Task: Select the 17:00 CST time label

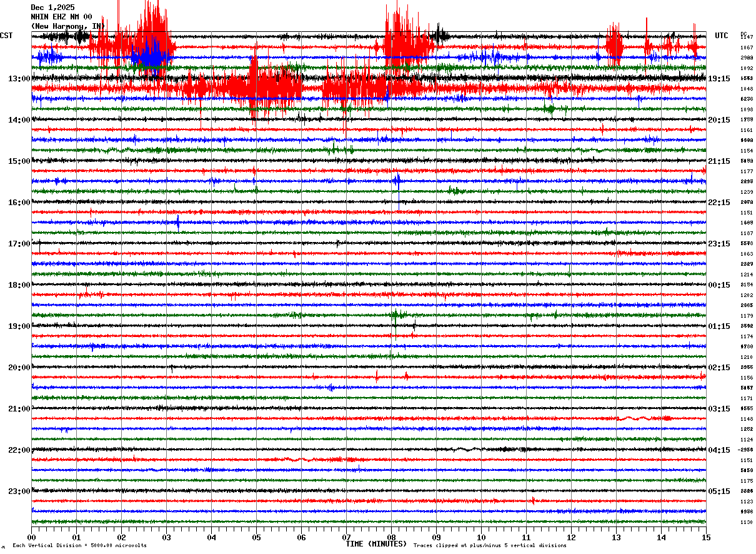Action: [19, 243]
